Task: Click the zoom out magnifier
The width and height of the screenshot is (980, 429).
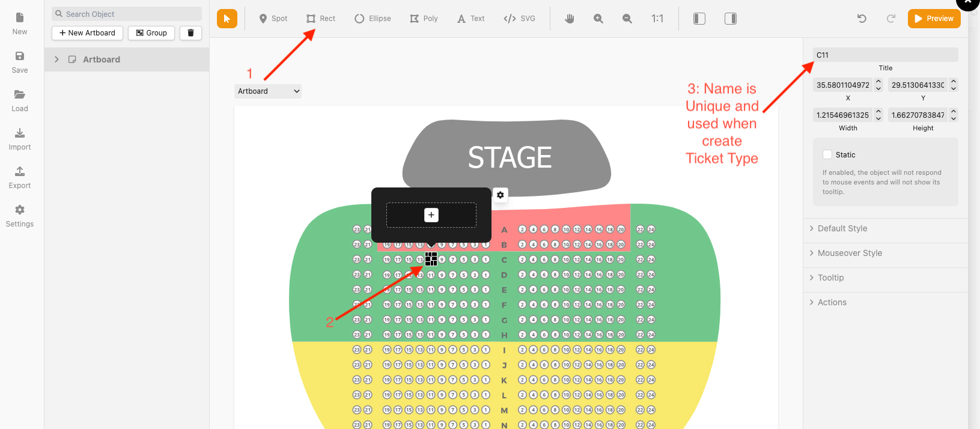Action: (627, 19)
